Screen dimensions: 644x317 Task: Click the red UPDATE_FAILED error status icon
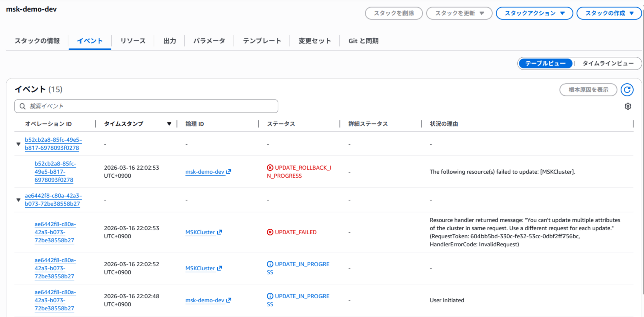click(270, 232)
